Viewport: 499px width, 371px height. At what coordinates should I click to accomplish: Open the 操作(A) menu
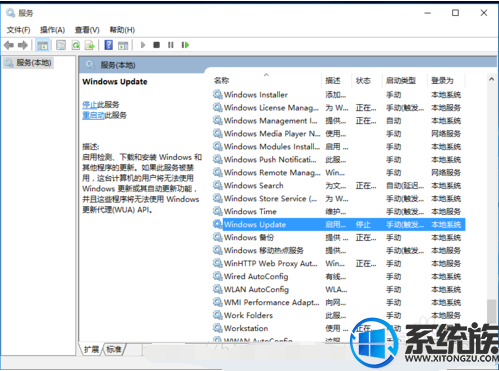point(52,30)
